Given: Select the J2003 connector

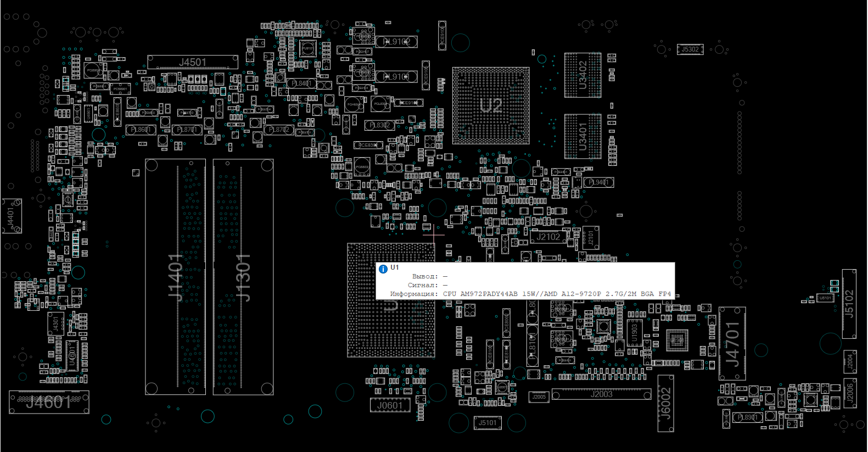Looking at the screenshot, I should tap(601, 394).
